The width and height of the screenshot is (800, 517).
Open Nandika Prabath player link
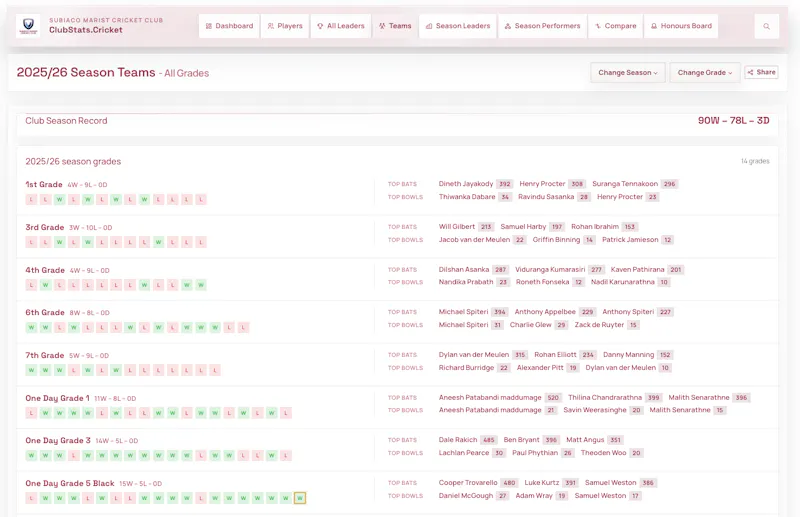pyautogui.click(x=466, y=282)
